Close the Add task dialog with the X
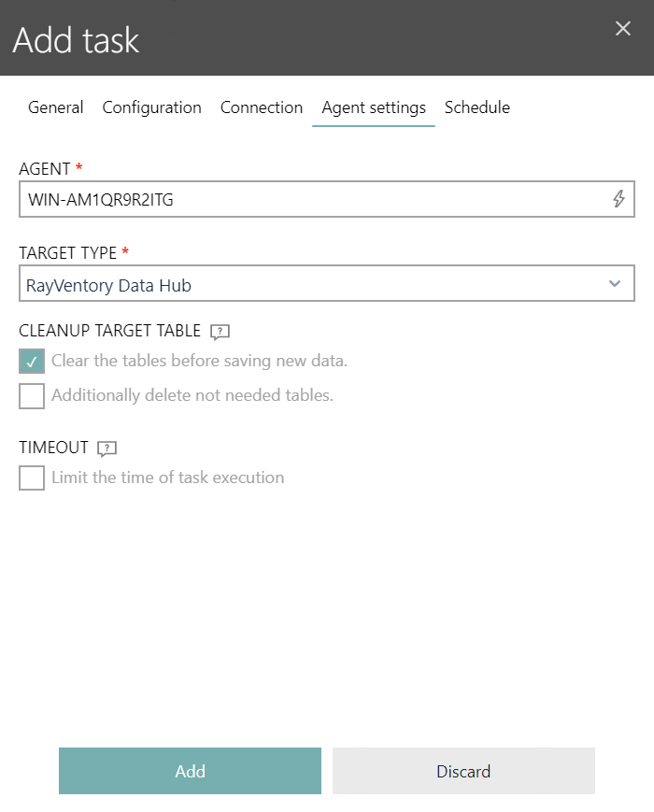Viewport: 654px width, 812px height. point(622,28)
